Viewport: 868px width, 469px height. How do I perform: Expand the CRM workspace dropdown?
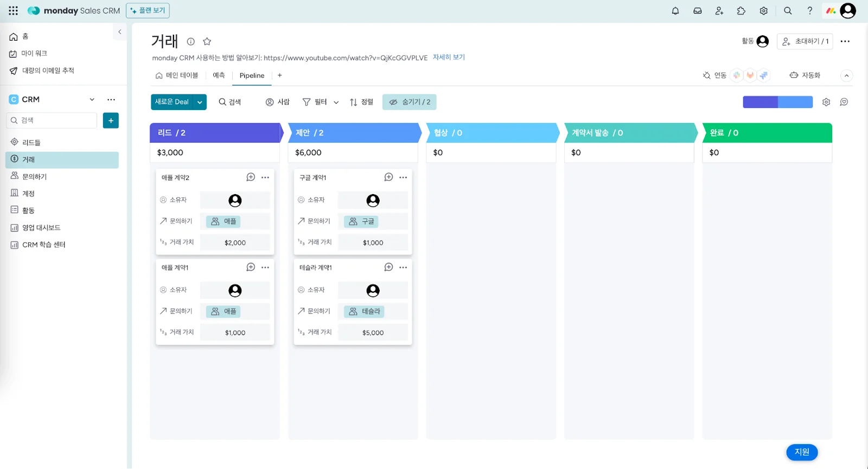point(92,100)
